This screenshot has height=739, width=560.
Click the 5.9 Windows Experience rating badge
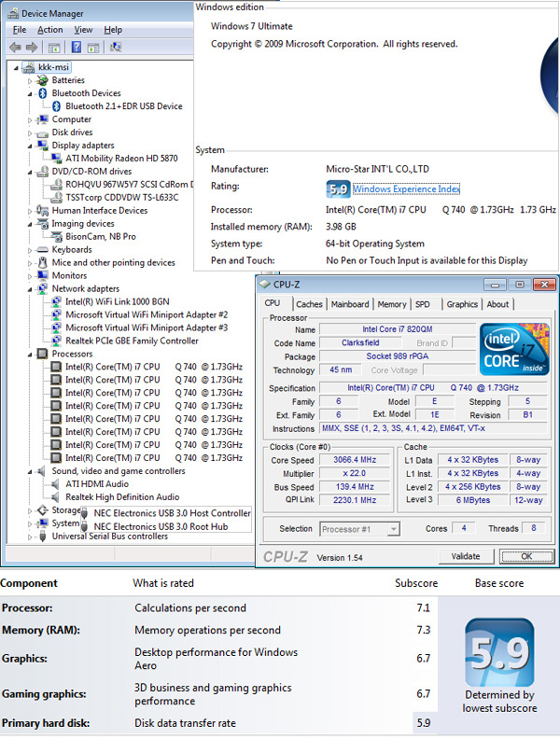pos(338,189)
